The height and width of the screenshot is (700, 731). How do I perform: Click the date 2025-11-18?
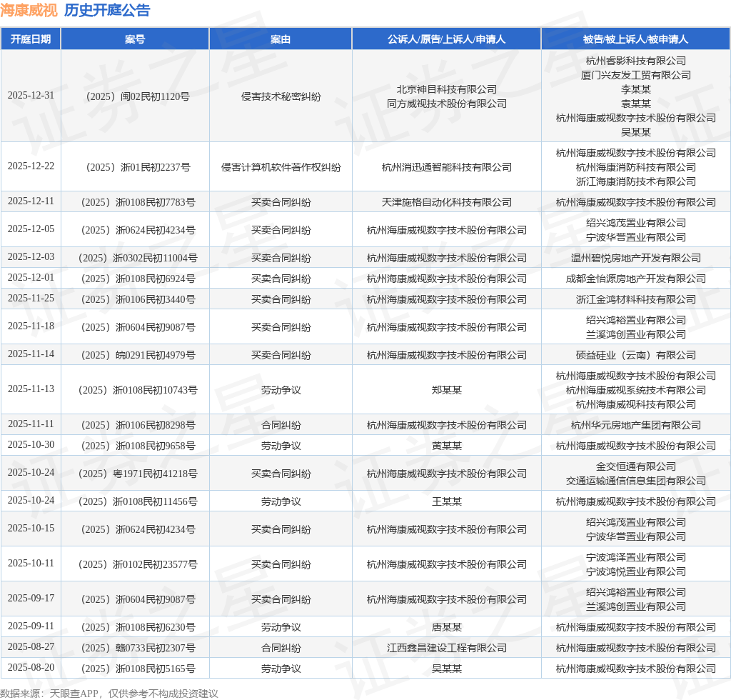pyautogui.click(x=31, y=326)
